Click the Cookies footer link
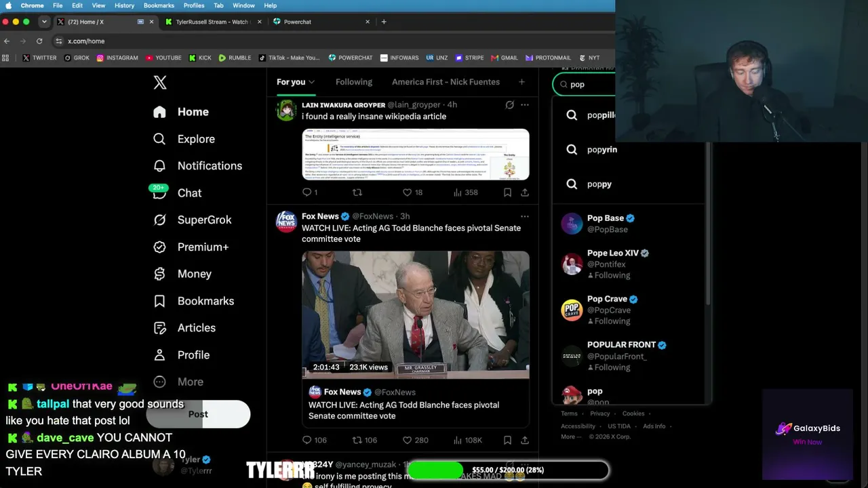 pyautogui.click(x=633, y=413)
